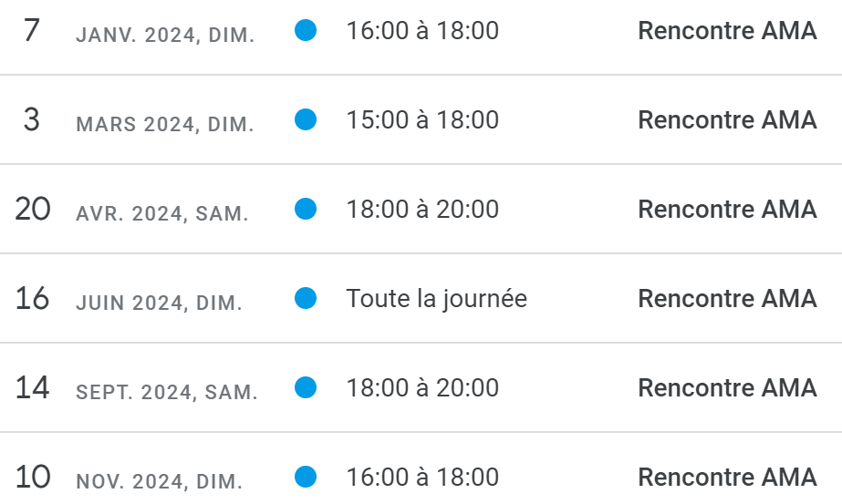The height and width of the screenshot is (504, 842).
Task: Select the date number 7 for January
Action: click(x=32, y=30)
